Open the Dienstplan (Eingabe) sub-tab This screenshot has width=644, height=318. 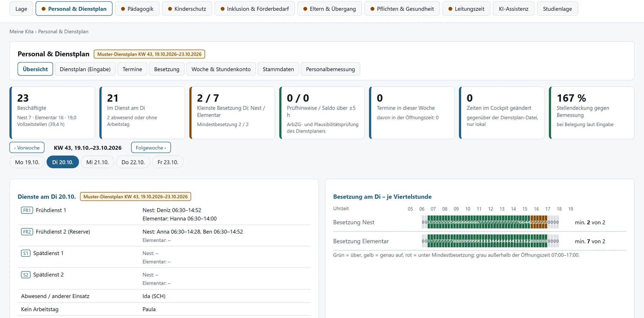point(85,69)
